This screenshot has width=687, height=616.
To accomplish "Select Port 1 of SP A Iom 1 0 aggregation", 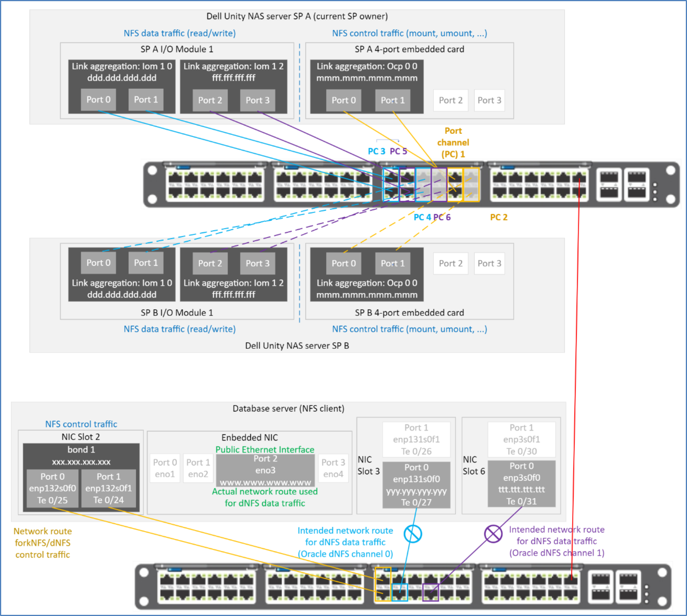I will click(x=146, y=100).
